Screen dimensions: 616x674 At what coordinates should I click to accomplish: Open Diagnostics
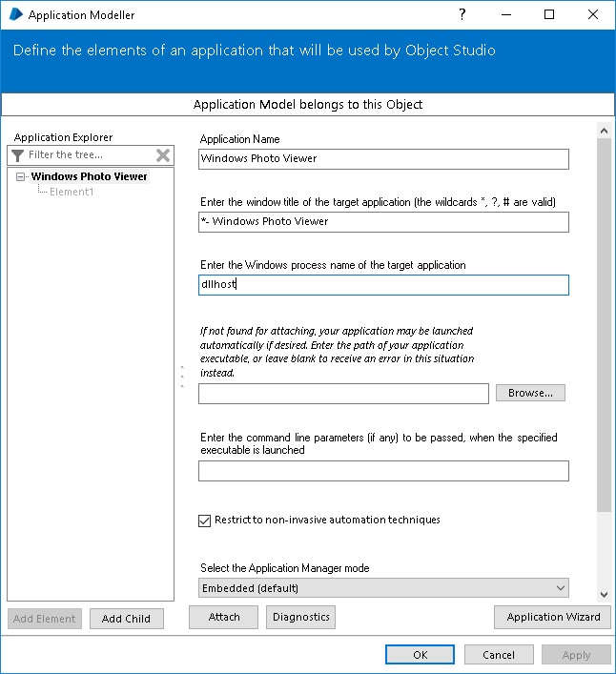coord(301,617)
